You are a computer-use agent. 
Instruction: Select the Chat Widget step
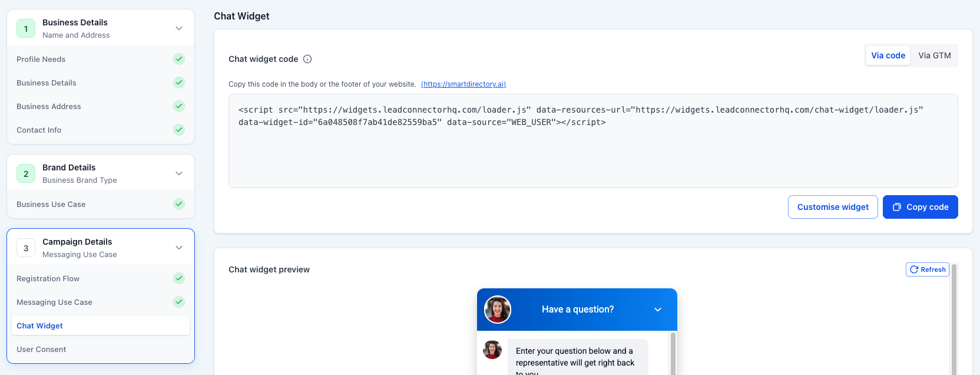[x=101, y=325]
